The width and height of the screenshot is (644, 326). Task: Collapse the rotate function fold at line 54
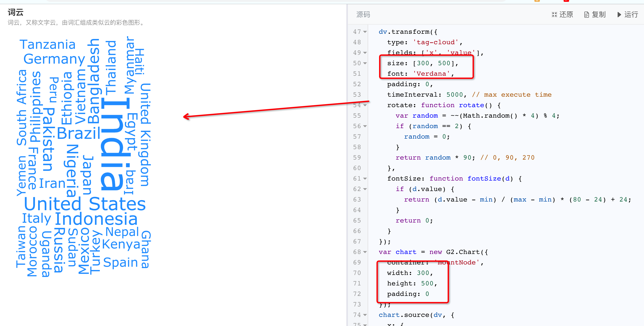tap(365, 105)
